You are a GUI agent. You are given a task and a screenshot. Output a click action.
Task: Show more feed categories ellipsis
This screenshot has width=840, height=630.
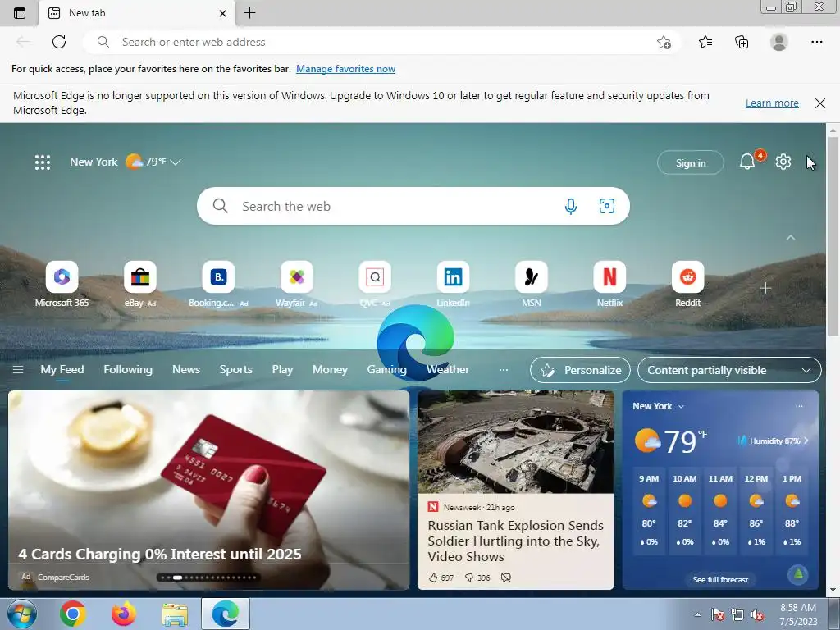(503, 370)
